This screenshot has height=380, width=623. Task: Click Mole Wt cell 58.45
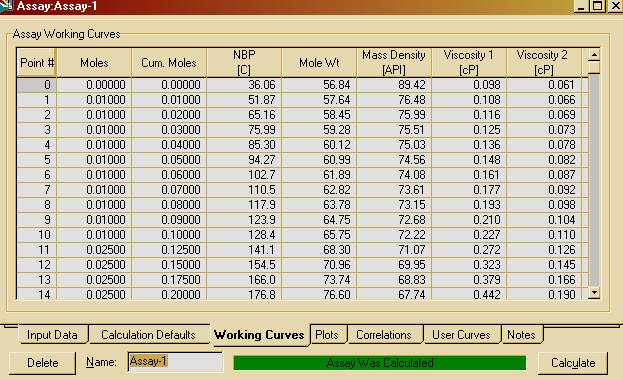(x=319, y=115)
